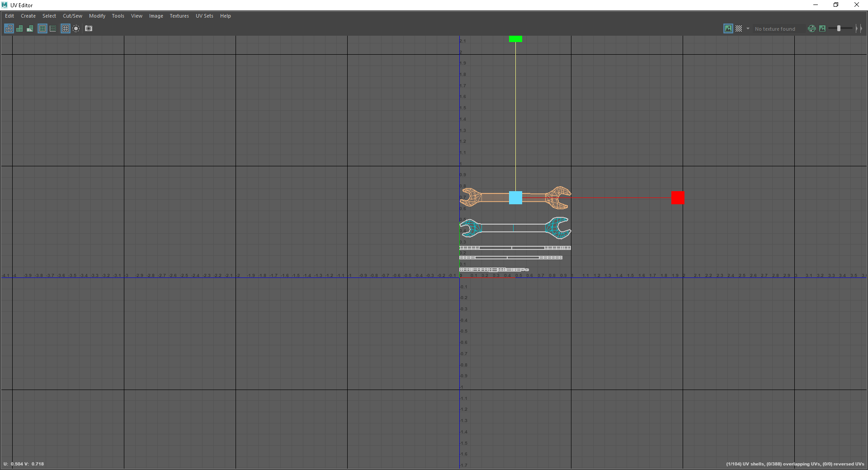
Task: Open the Cut/Sew menu
Action: tap(72, 16)
